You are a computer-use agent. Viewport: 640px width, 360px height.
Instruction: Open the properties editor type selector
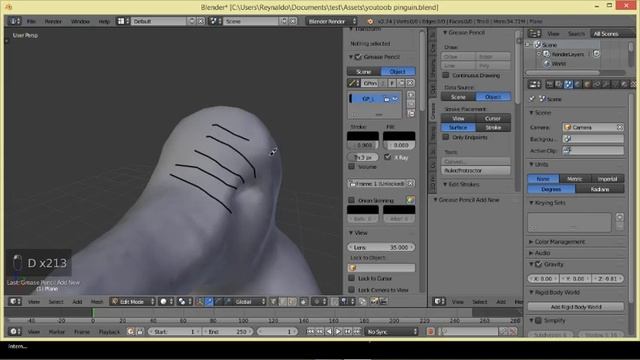[x=534, y=84]
